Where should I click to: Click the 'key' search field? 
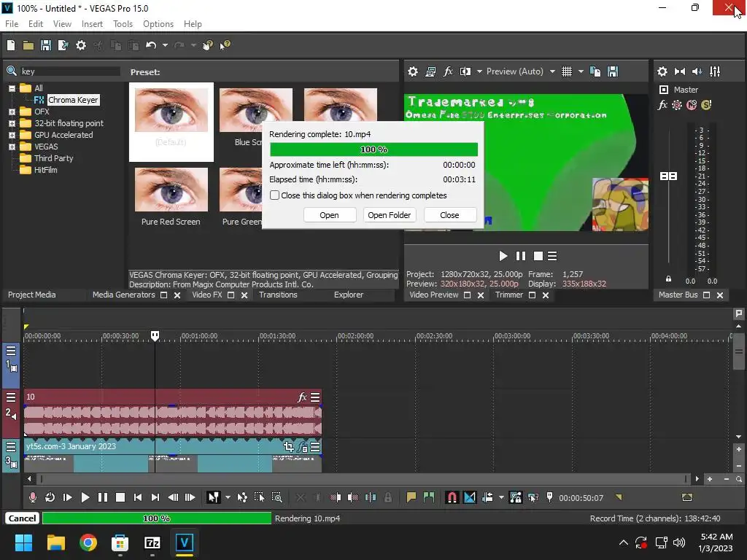pyautogui.click(x=69, y=71)
